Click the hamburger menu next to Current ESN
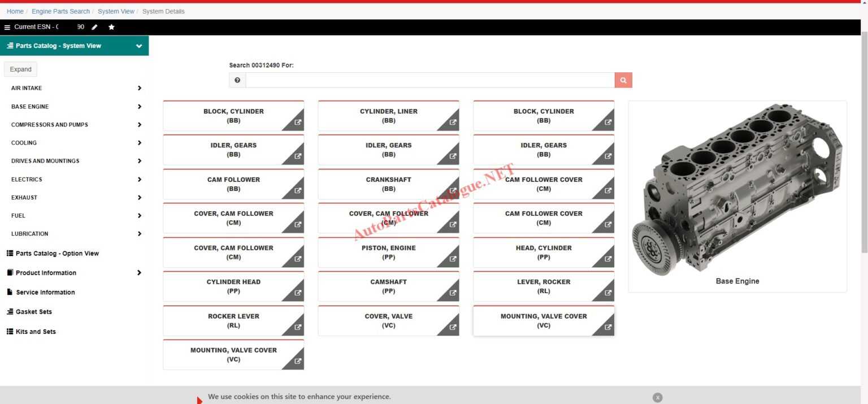 (x=7, y=27)
